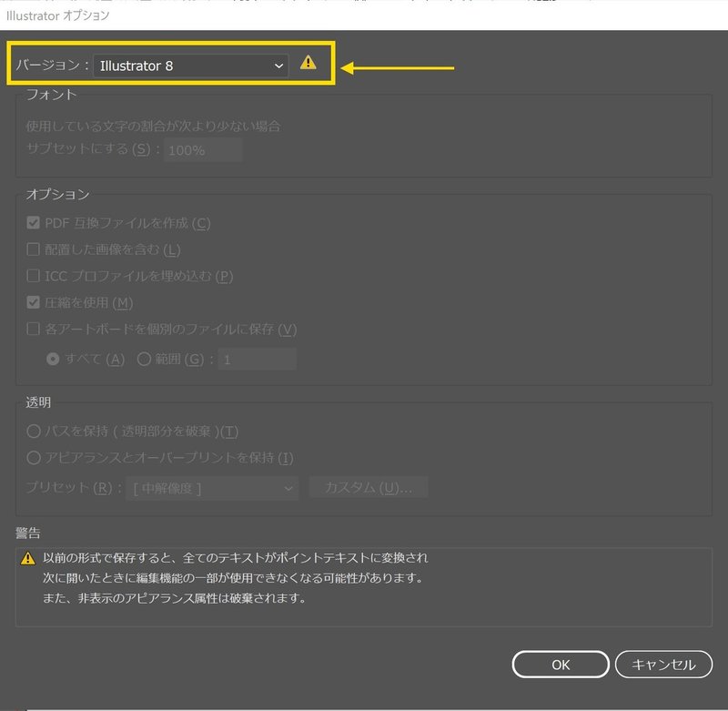Screen dimensions: 728x711
Task: Click the yellow warning icon beside the version dropdown
Action: (x=308, y=62)
